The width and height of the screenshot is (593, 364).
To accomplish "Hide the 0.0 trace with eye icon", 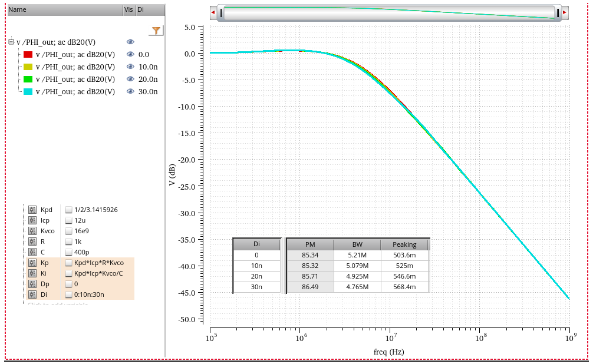I will (130, 54).
